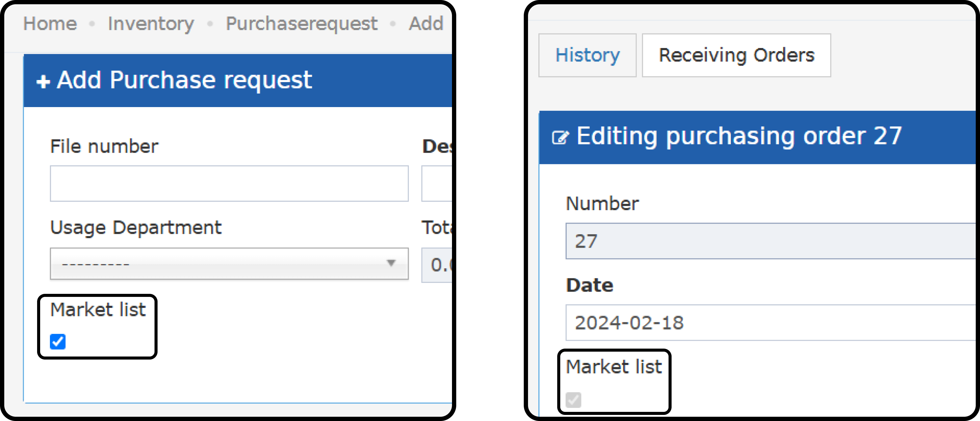The height and width of the screenshot is (421, 980).
Task: Go to Home in the breadcrumb
Action: point(50,24)
